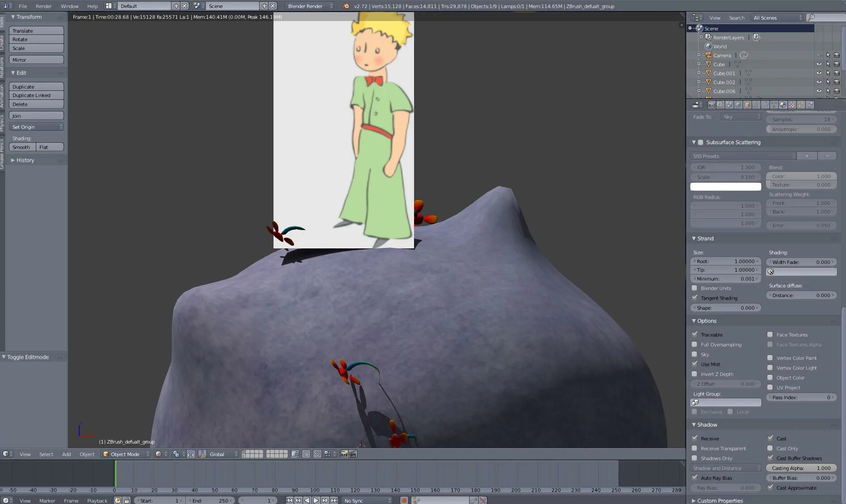Open the Blender Render engine dropdown
This screenshot has height=504, width=846.
coord(309,6)
